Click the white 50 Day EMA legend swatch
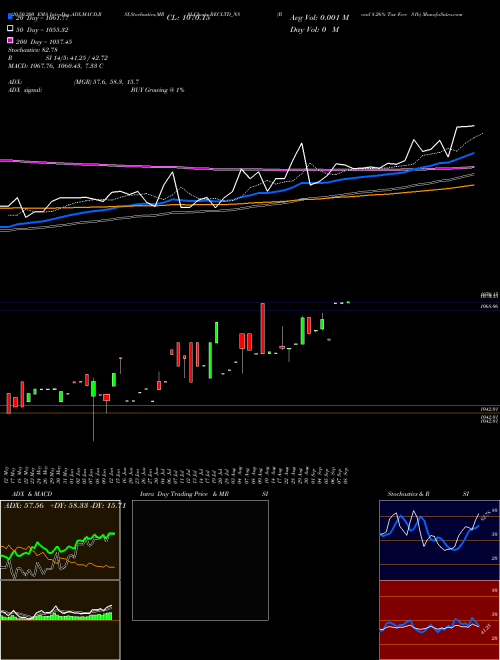Screen dimensions: 500x660 click(x=11, y=29)
